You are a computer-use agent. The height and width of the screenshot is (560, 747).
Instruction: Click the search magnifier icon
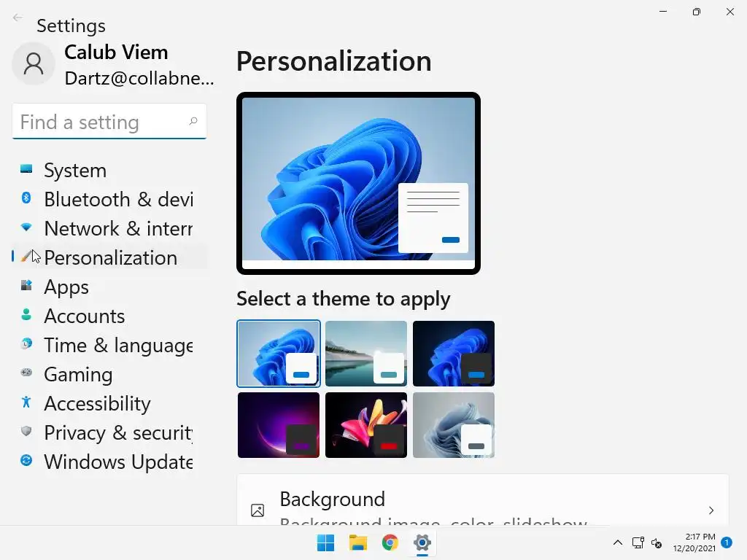point(193,122)
